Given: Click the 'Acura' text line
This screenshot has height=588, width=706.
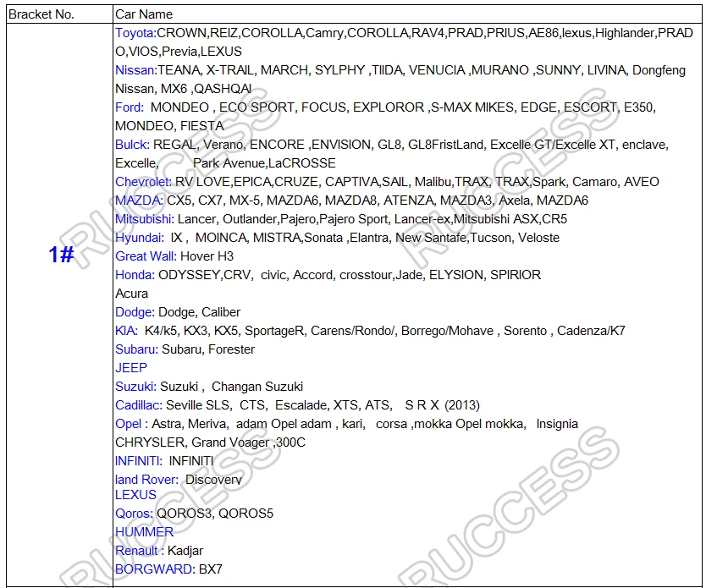Looking at the screenshot, I should click(x=131, y=294).
